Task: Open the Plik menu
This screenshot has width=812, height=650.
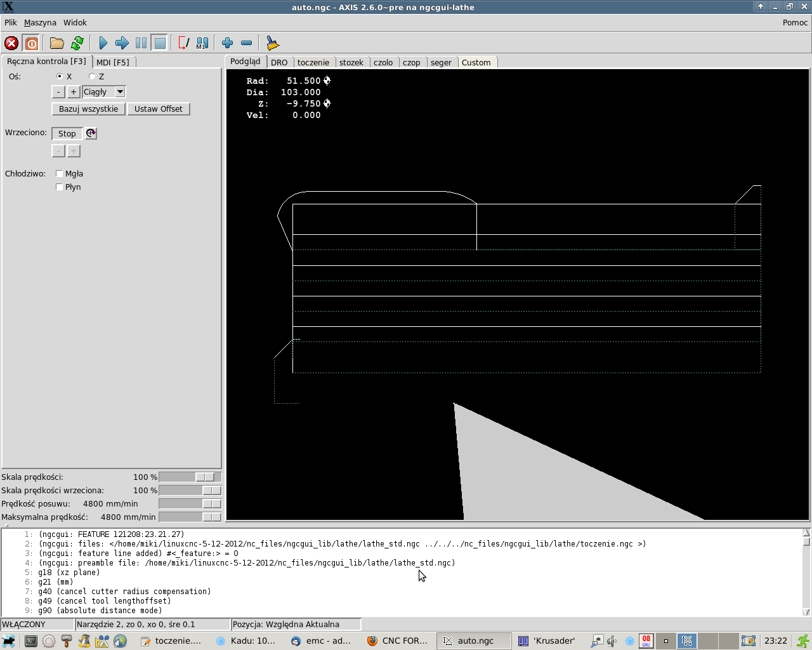Action: click(x=11, y=22)
